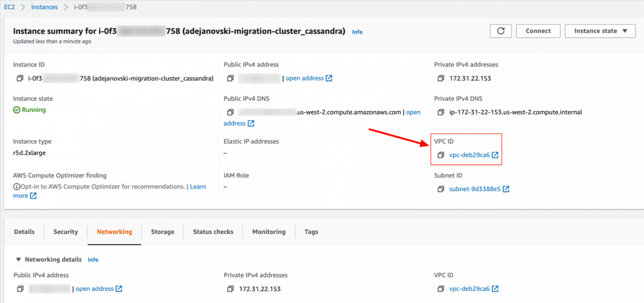Click the refresh icon button
Screen dimensions: 644x303
point(501,31)
